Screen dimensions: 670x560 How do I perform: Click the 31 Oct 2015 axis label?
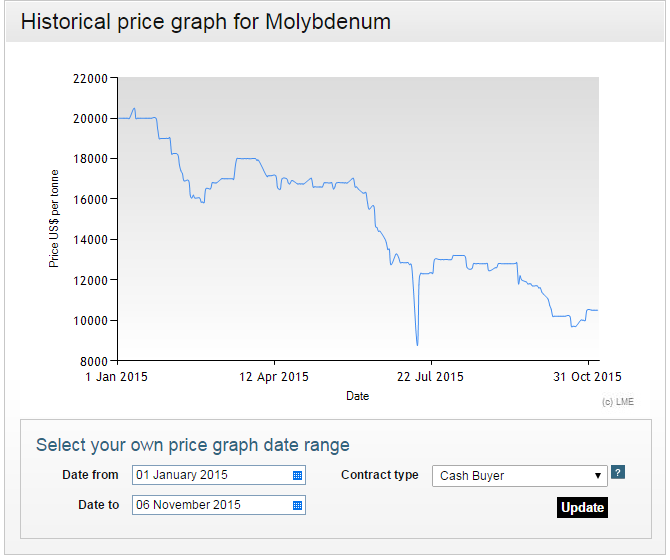pyautogui.click(x=588, y=377)
